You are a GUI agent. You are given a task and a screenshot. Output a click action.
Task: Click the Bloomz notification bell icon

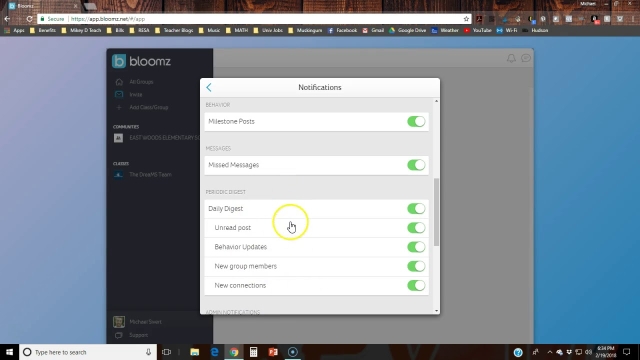tap(511, 58)
